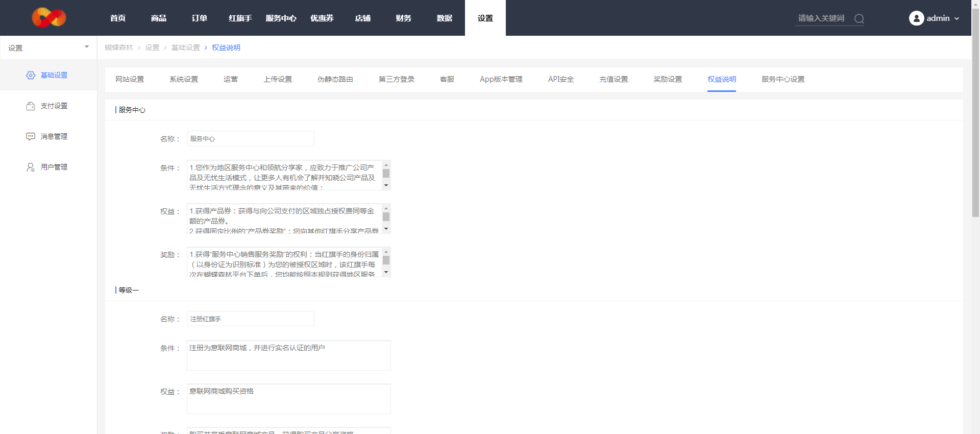Click the page scrollbar up arrow
Viewport: 980px width, 434px height.
(x=975, y=4)
